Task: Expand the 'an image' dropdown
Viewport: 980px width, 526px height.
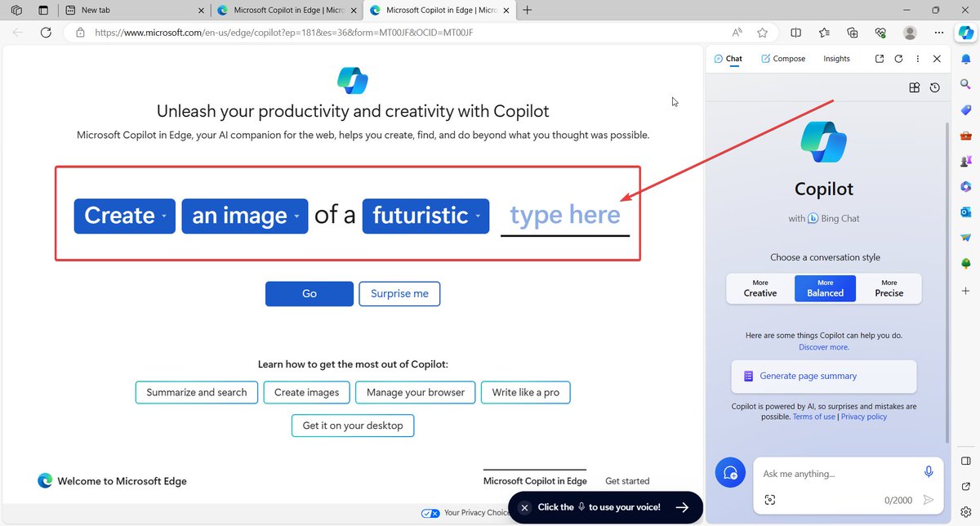Action: tap(245, 216)
